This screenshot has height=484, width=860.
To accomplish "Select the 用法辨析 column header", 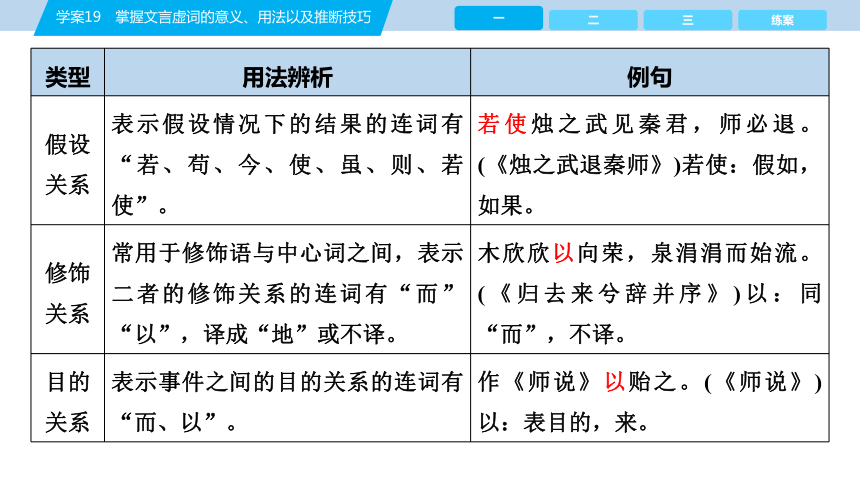I will [x=287, y=77].
